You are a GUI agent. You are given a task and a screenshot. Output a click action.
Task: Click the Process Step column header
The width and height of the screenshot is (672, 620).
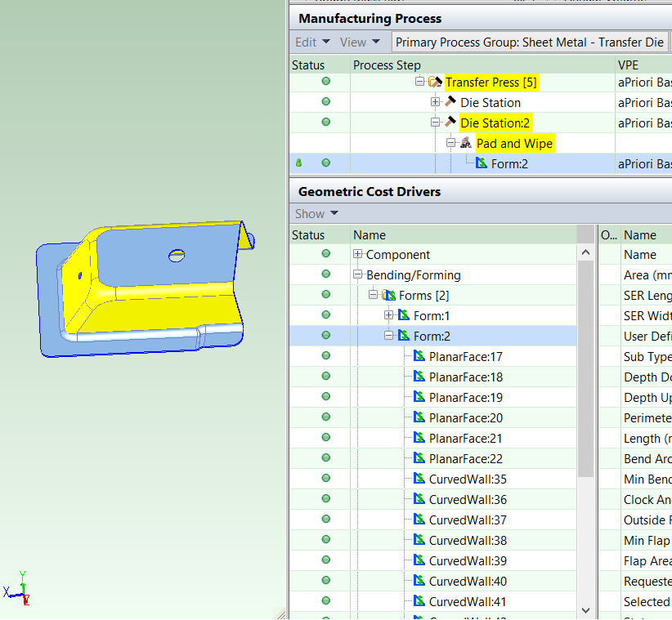387,65
